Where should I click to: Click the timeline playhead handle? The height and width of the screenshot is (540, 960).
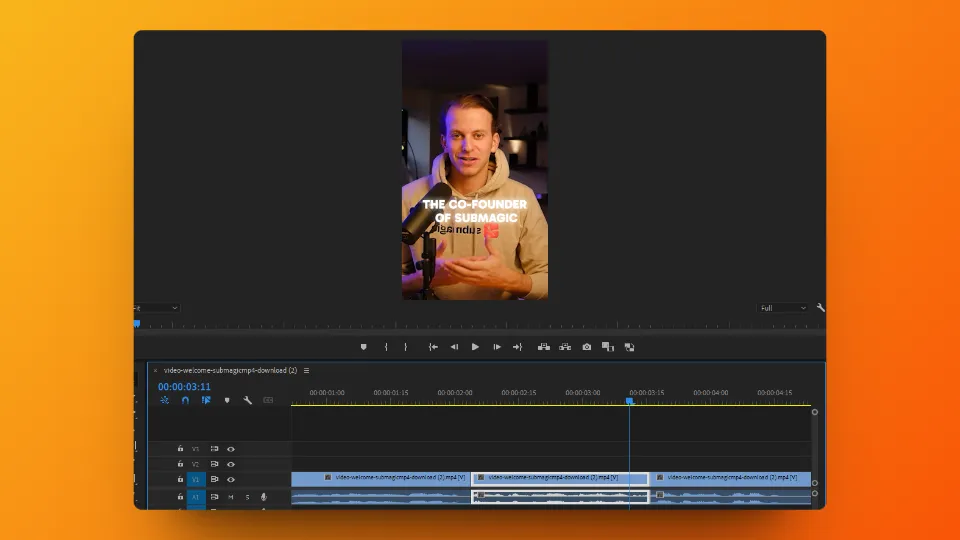click(629, 401)
